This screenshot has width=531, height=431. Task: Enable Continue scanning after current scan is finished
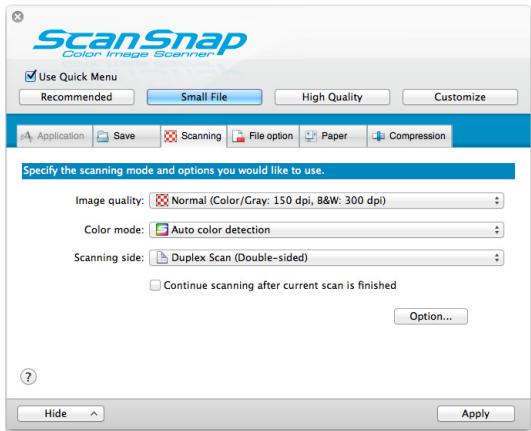click(155, 285)
